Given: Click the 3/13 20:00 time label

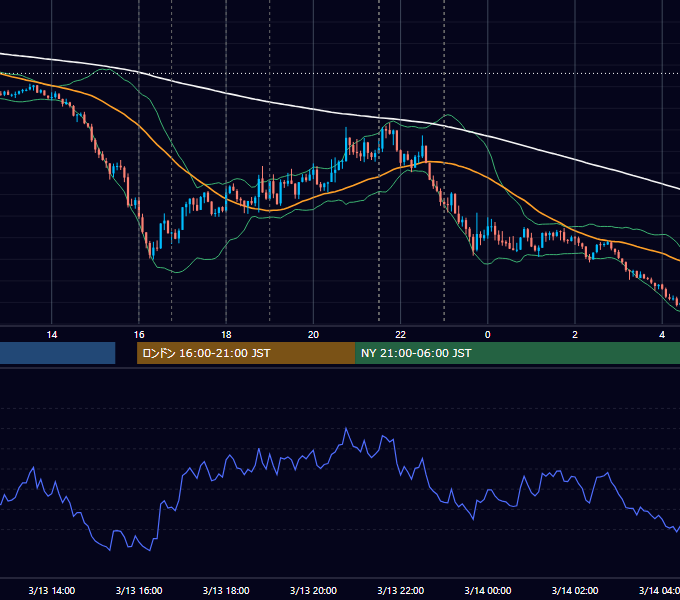Looking at the screenshot, I should point(313,590).
